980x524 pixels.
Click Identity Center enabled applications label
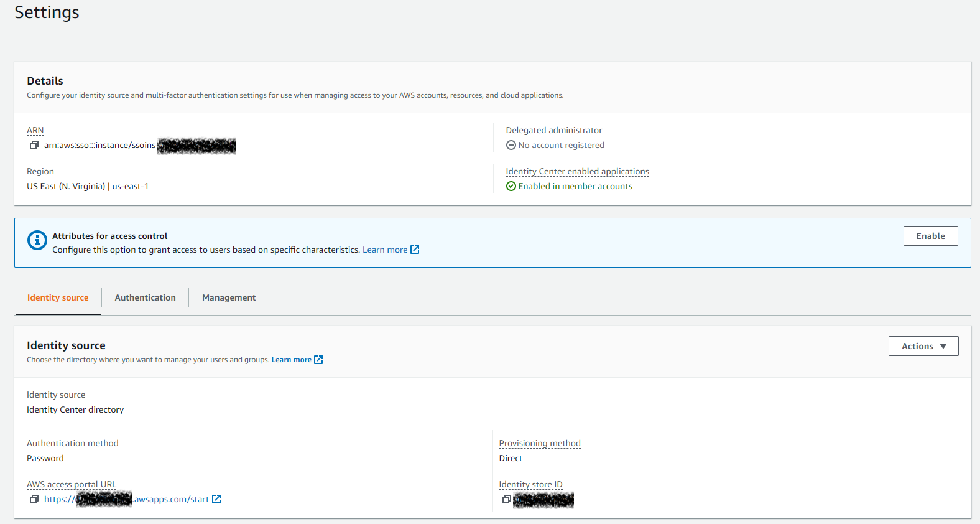577,171
